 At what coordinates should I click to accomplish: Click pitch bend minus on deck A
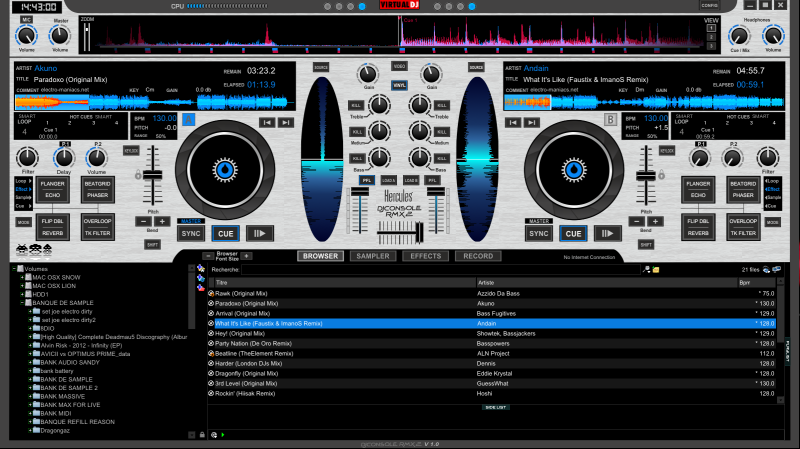coord(143,221)
